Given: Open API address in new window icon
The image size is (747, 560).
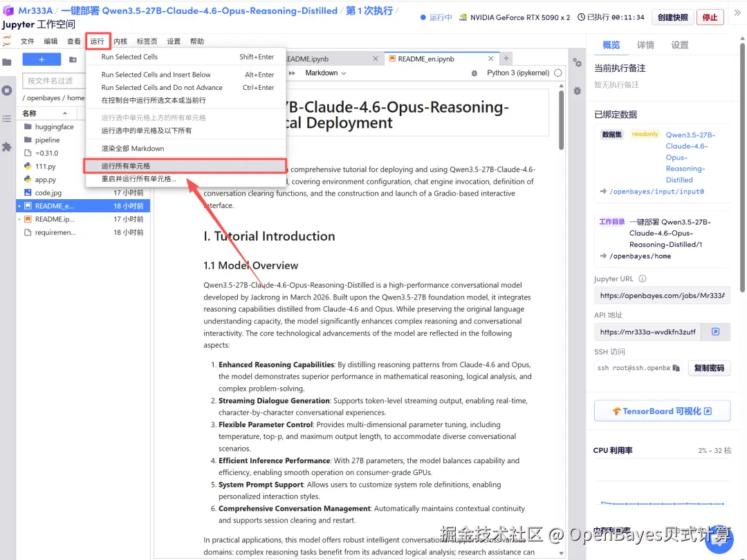Looking at the screenshot, I should click(716, 331).
